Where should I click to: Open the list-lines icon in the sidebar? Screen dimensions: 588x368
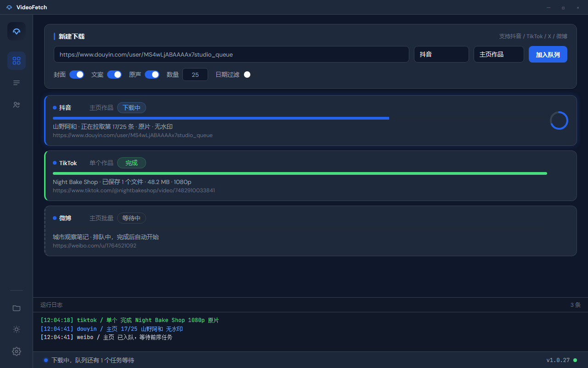[x=17, y=83]
